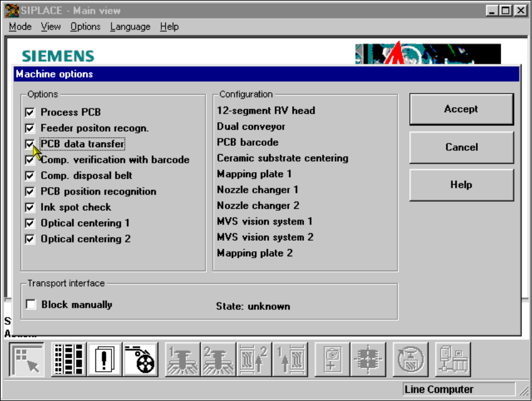Click the component centering crosshair icon
The height and width of the screenshot is (401, 532).
[x=368, y=360]
